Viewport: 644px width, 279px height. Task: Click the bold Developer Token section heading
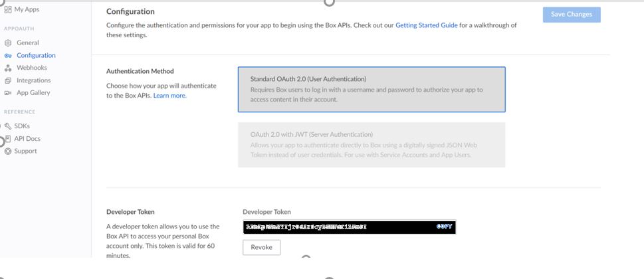[131, 212]
